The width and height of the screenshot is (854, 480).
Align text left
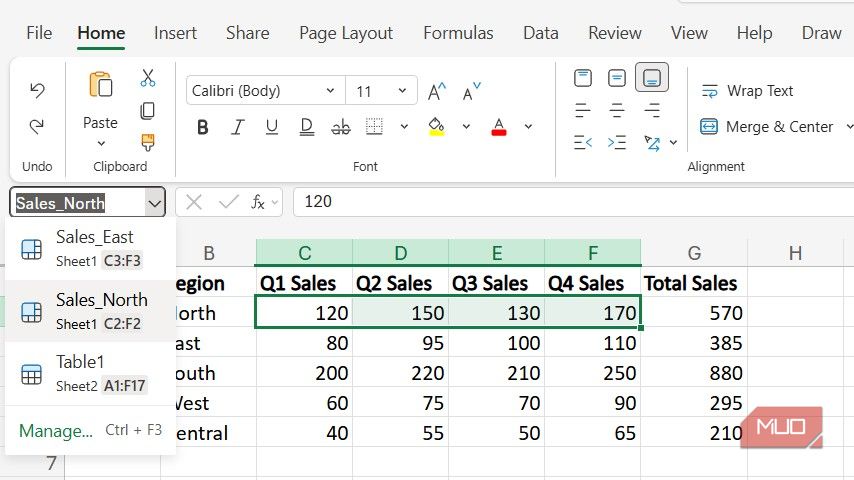tap(583, 111)
